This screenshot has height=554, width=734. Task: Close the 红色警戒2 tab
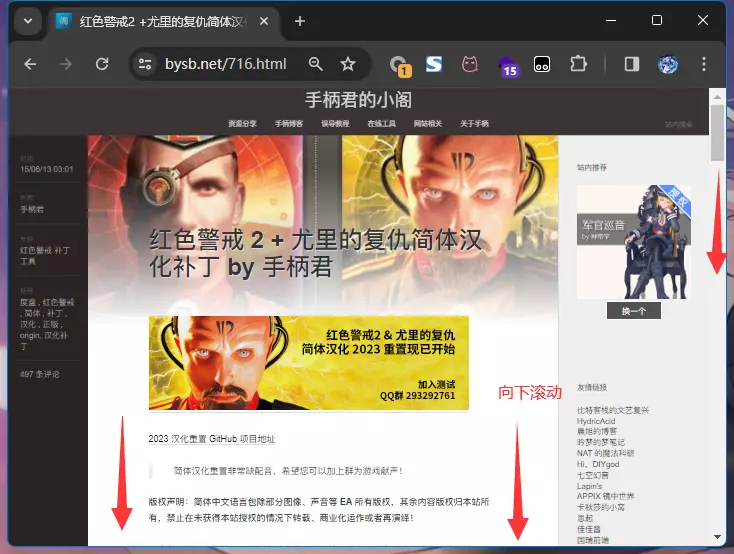[264, 21]
